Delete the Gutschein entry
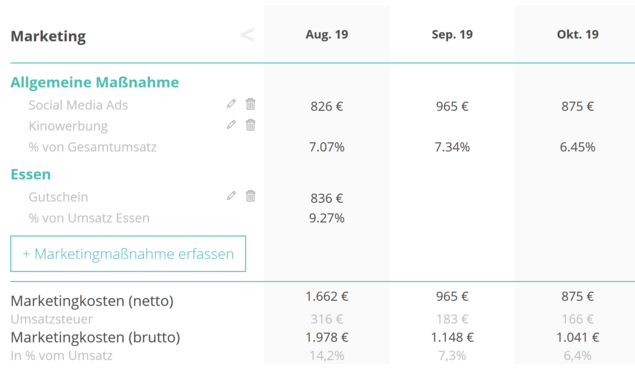Image resolution: width=635 pixels, height=370 pixels. [251, 196]
